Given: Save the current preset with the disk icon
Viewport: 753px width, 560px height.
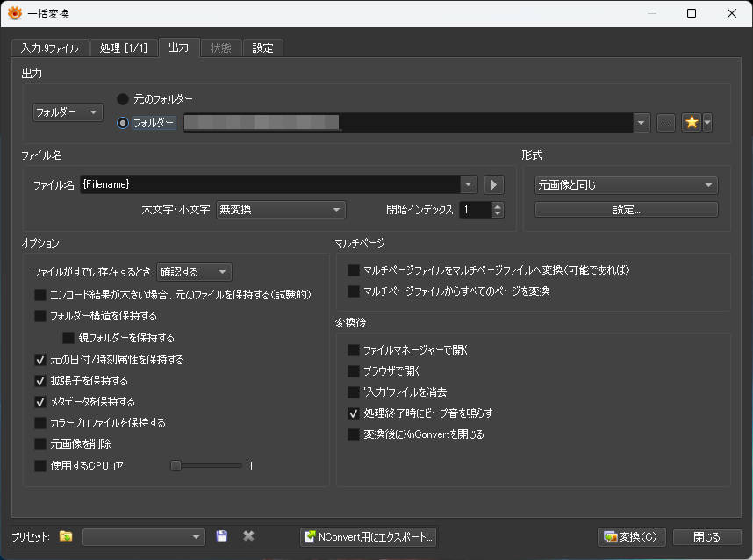Looking at the screenshot, I should (x=221, y=536).
